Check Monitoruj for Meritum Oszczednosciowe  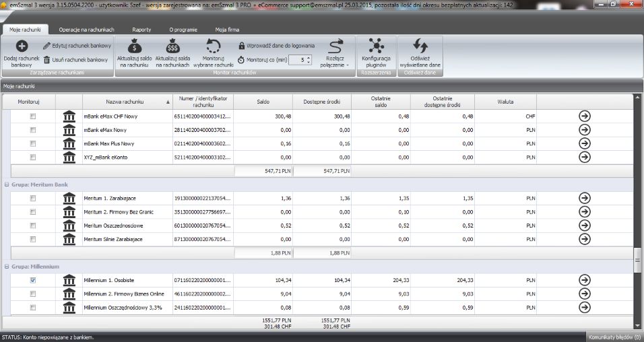coord(33,225)
